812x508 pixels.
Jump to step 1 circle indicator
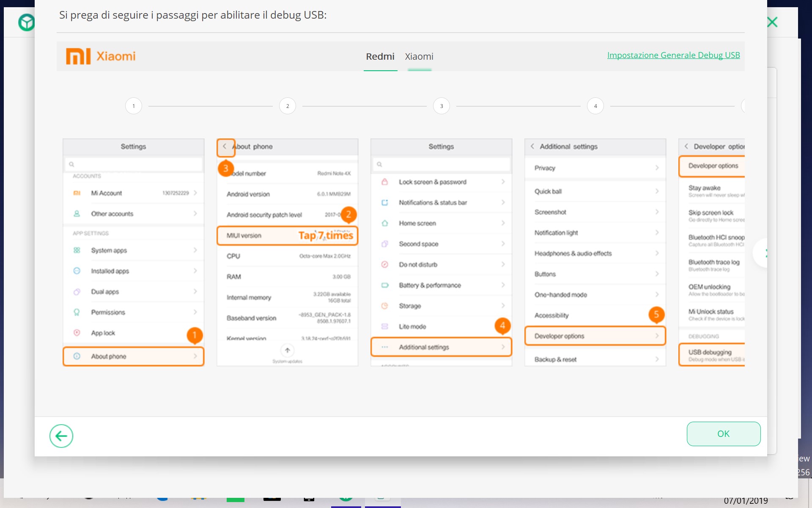tap(134, 106)
